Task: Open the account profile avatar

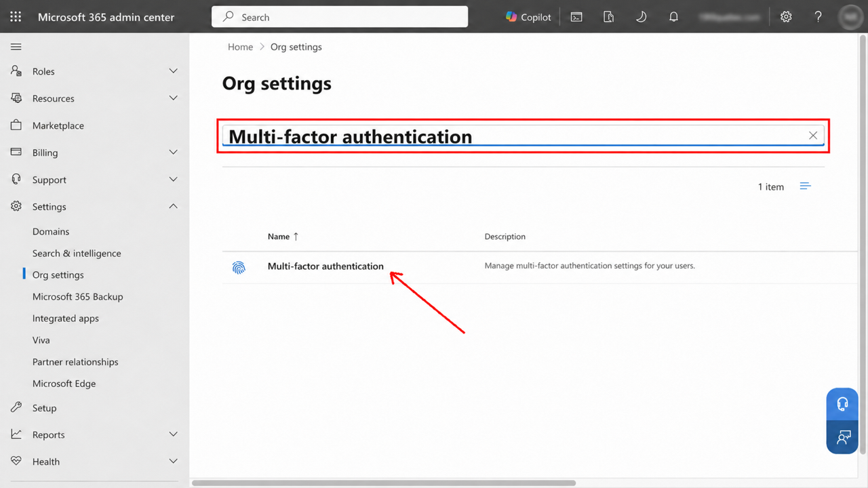Action: (x=850, y=17)
